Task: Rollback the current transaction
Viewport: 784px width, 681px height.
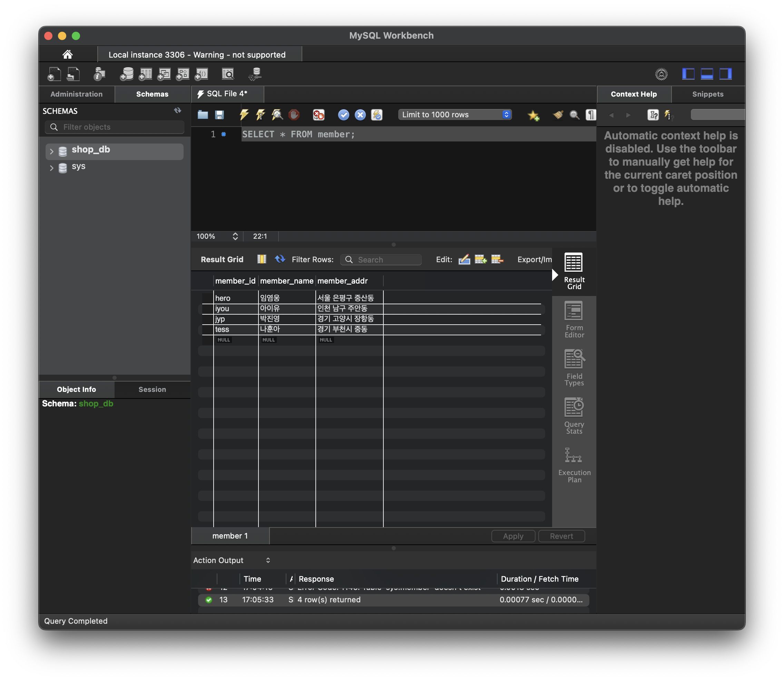Action: coord(360,115)
